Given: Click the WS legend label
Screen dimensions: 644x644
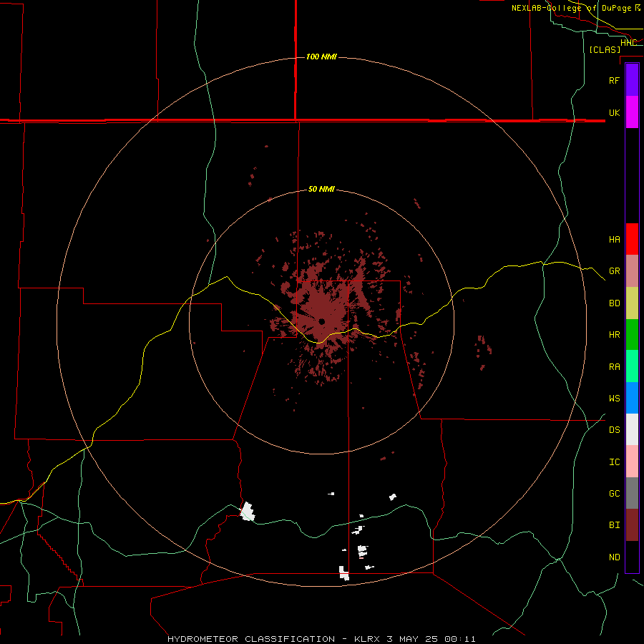Looking at the screenshot, I should click(614, 398).
